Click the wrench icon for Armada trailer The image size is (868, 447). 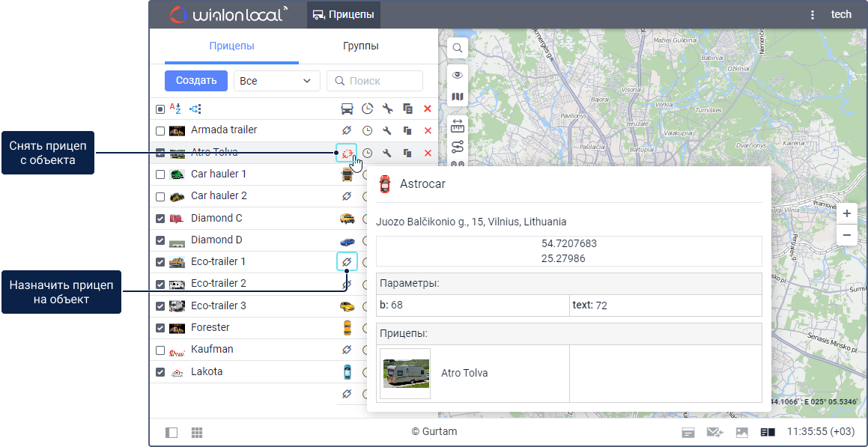[x=387, y=131]
